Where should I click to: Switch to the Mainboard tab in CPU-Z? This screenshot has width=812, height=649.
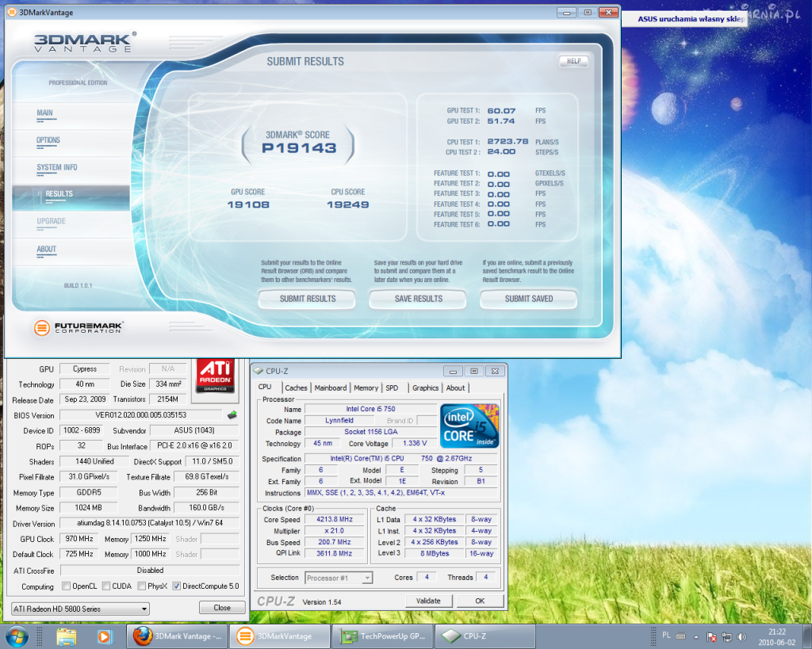pos(330,387)
